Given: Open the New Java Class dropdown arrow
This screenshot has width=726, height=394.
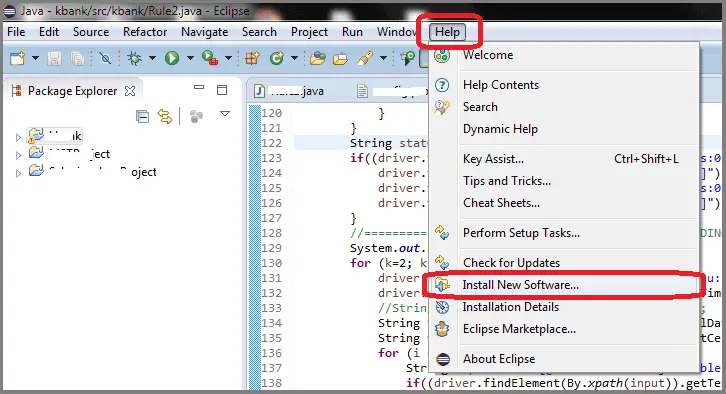Looking at the screenshot, I should point(294,58).
